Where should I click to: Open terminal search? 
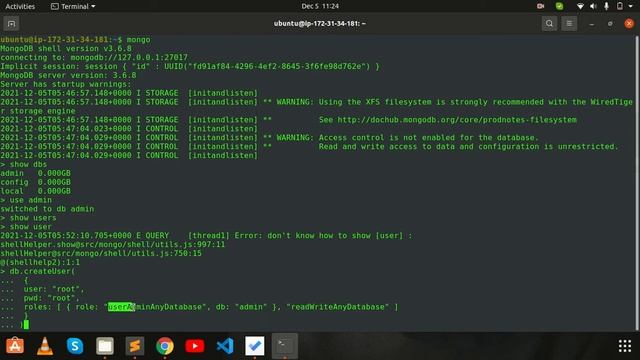549,24
